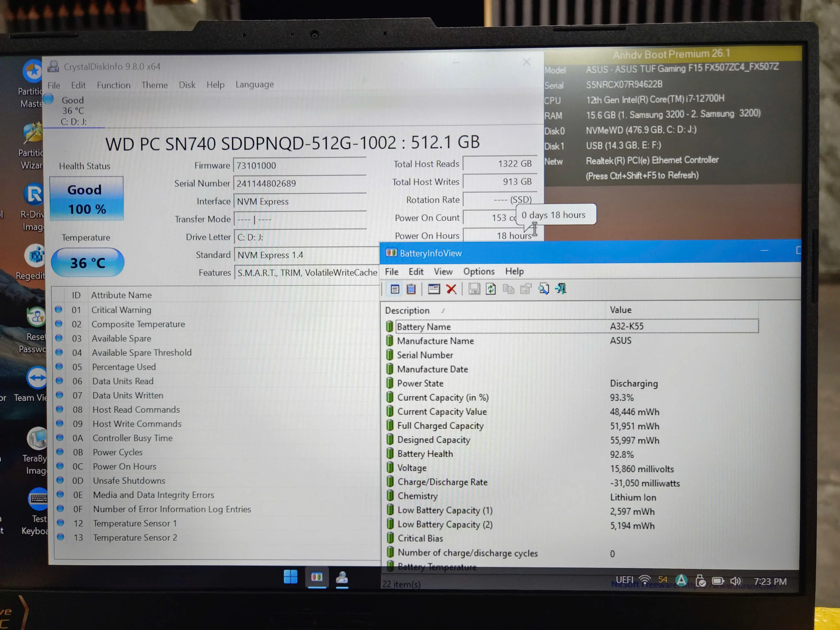
Task: Select the Power Cycles attribute row
Action: (x=216, y=452)
